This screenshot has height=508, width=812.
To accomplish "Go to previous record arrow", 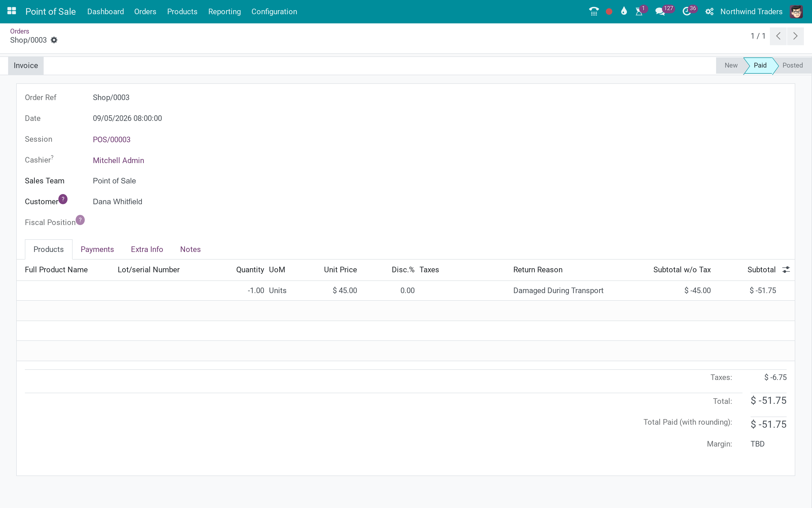I will coord(779,36).
